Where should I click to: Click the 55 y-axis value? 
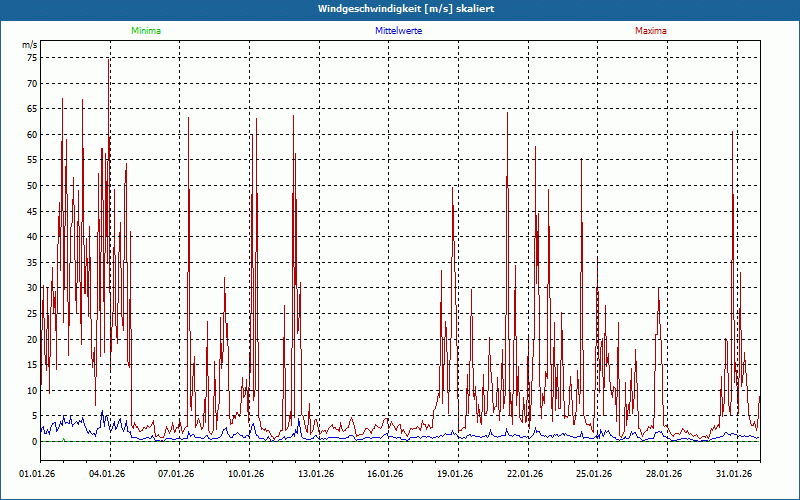click(32, 160)
